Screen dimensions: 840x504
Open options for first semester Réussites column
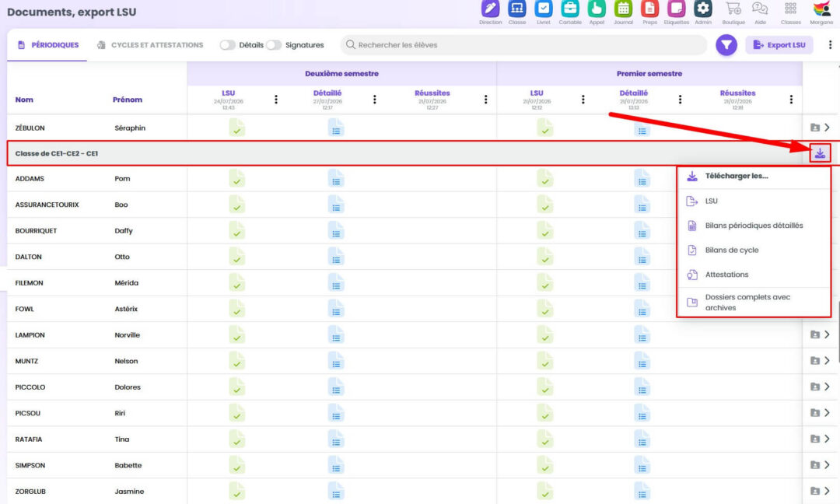(791, 100)
